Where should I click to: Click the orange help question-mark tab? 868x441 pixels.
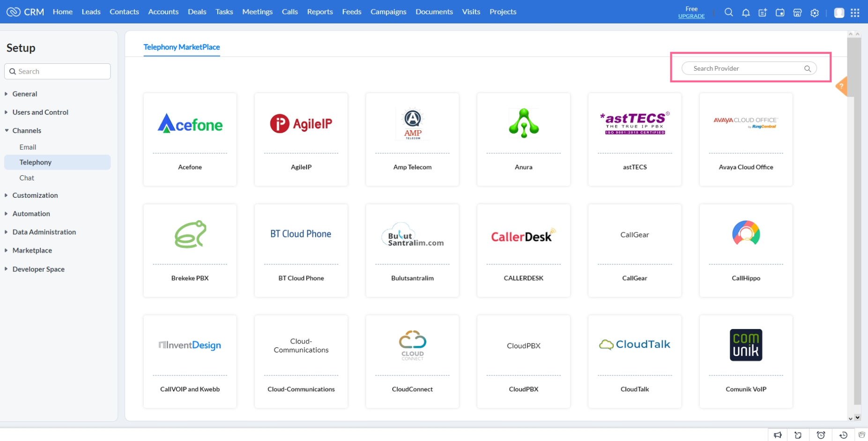(x=842, y=86)
